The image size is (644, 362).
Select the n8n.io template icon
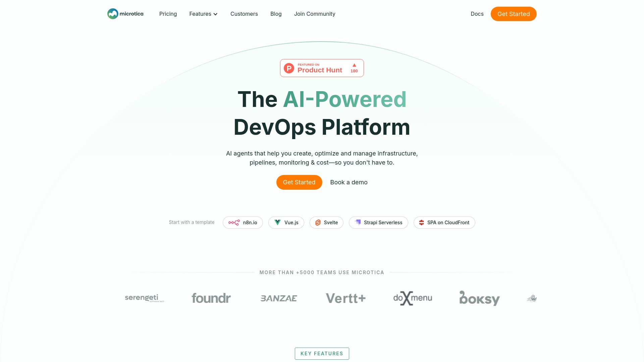pyautogui.click(x=234, y=223)
